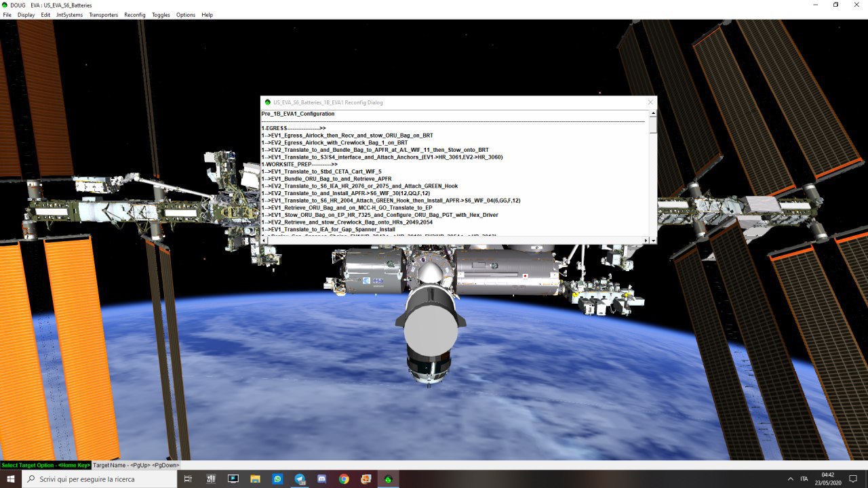Launch Discord from the taskbar
868x488 pixels.
coord(322,479)
